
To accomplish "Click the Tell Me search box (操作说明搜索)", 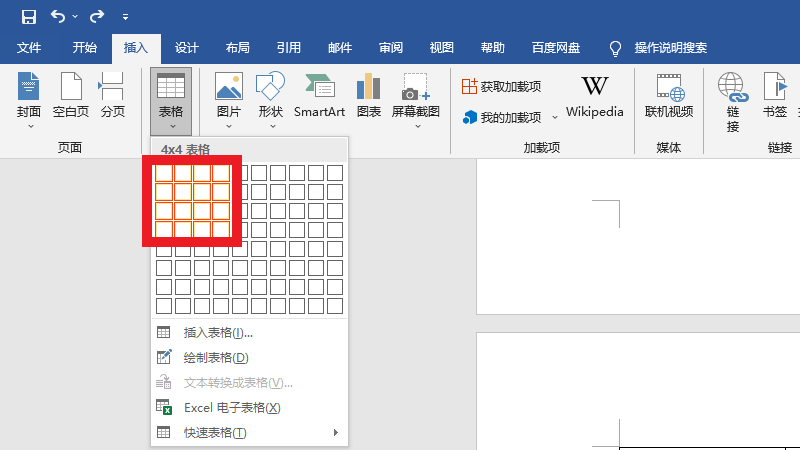I will click(670, 48).
